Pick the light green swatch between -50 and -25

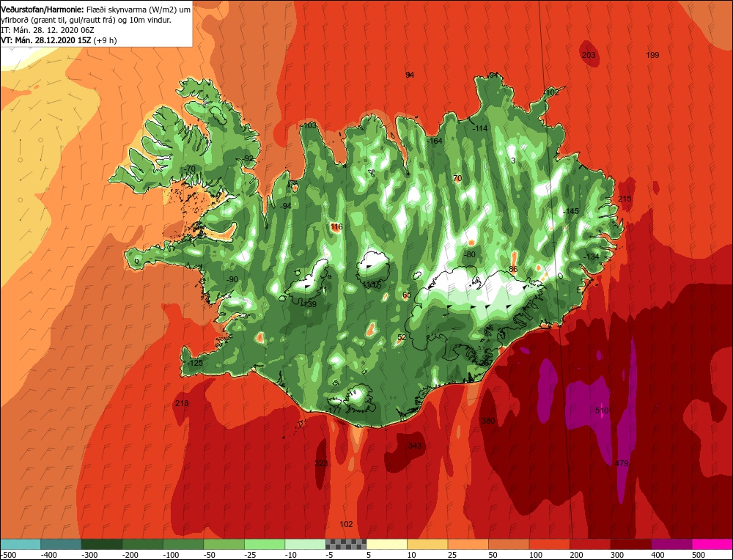click(x=224, y=544)
